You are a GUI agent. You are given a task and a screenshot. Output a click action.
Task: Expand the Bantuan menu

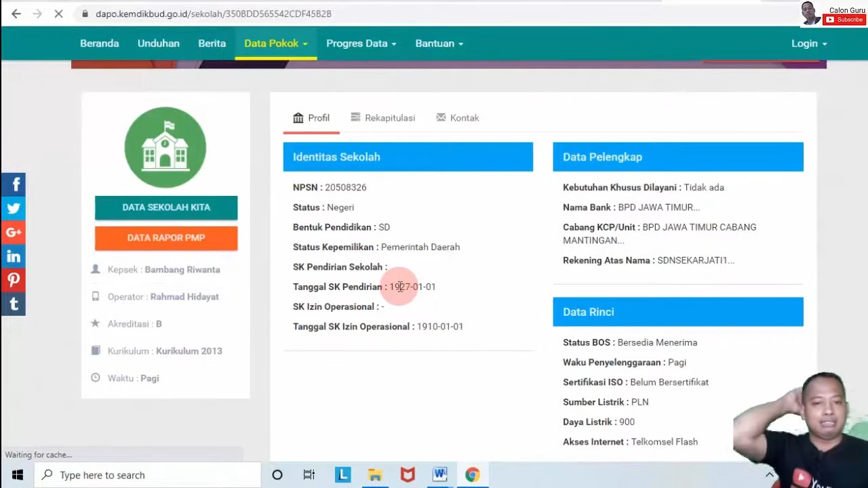(439, 43)
